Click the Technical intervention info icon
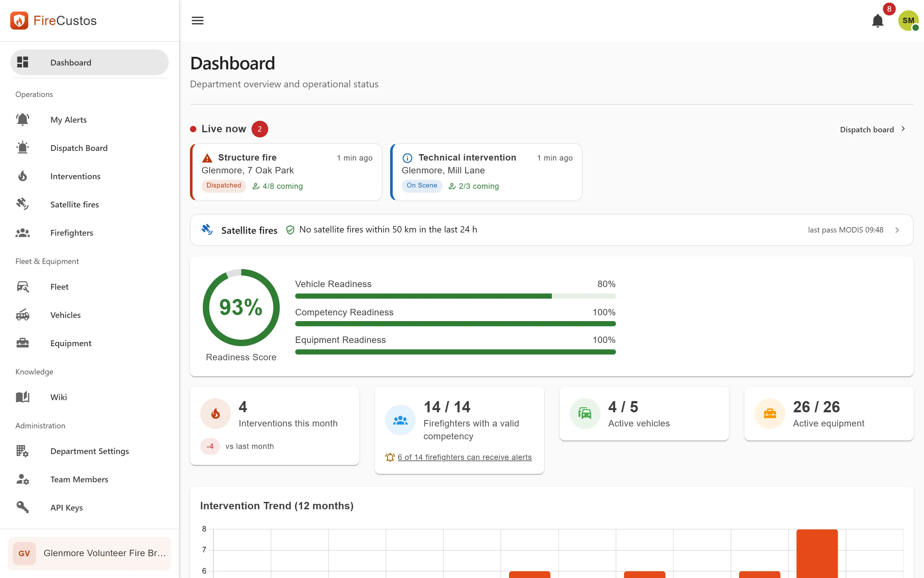 [407, 158]
